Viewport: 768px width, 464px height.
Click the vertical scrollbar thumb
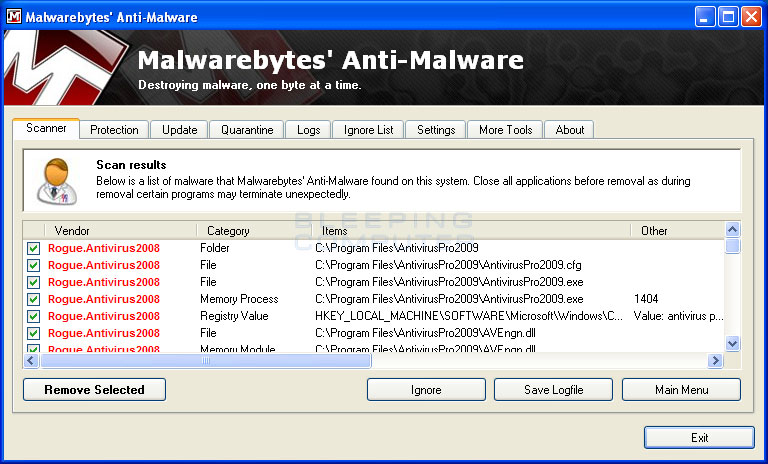point(732,245)
